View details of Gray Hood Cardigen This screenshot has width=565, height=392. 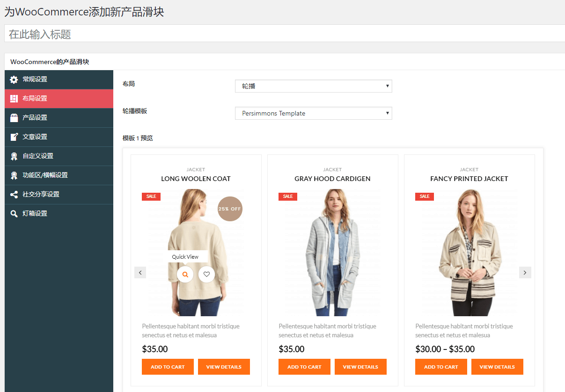coord(360,367)
